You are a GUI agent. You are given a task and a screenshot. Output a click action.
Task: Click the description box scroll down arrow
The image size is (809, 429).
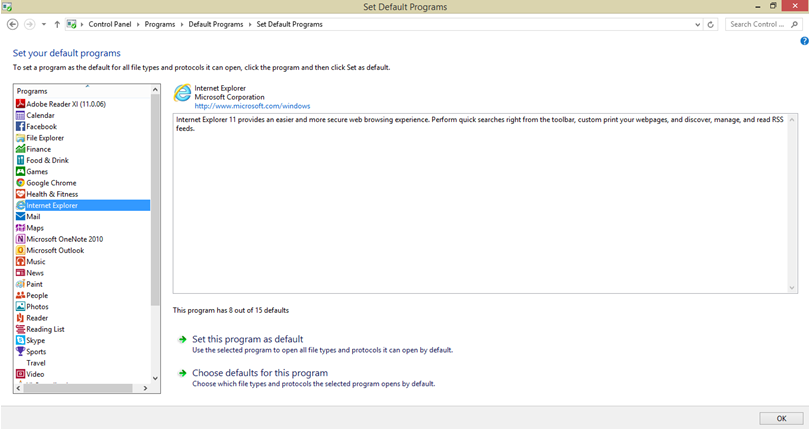coord(792,288)
